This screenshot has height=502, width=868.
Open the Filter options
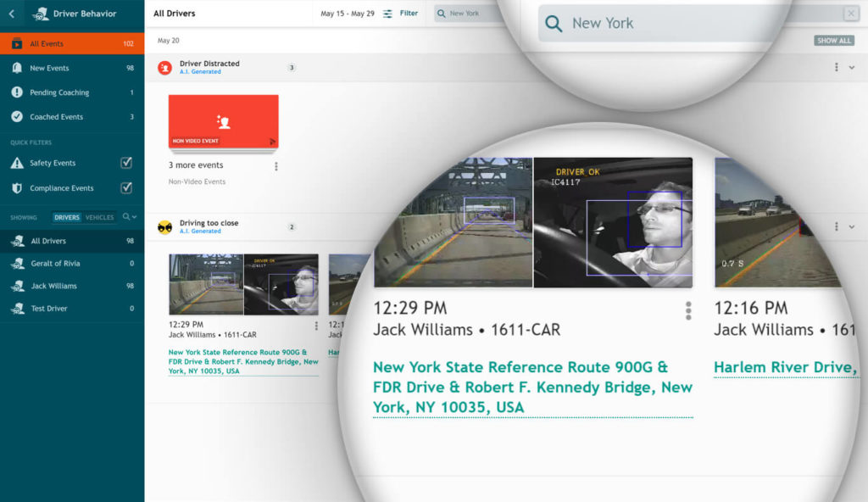point(401,14)
